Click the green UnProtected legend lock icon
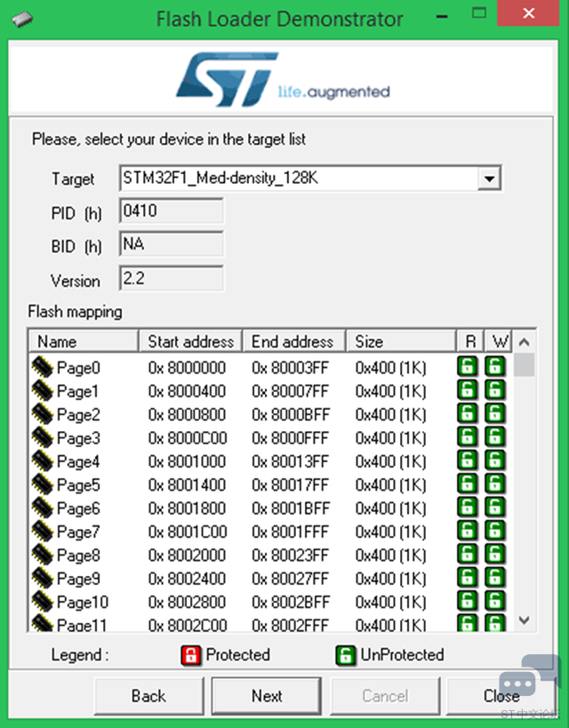Screen dimensions: 569x728 pyautogui.click(x=345, y=655)
